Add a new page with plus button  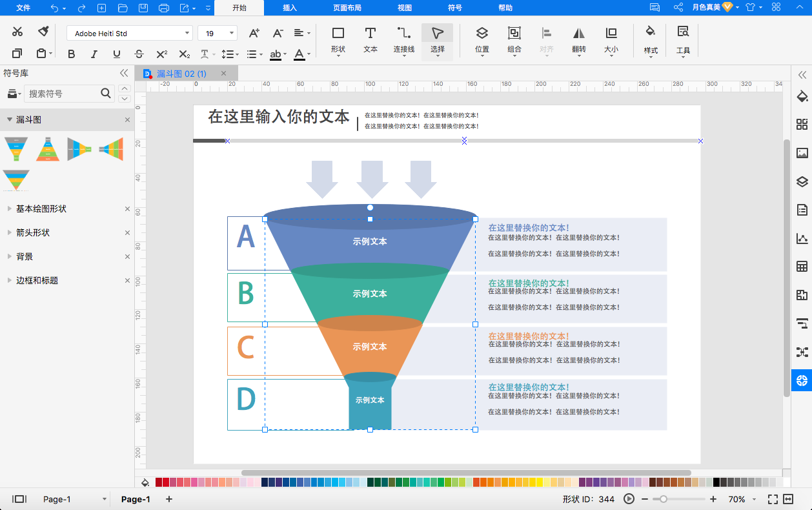pos(169,499)
